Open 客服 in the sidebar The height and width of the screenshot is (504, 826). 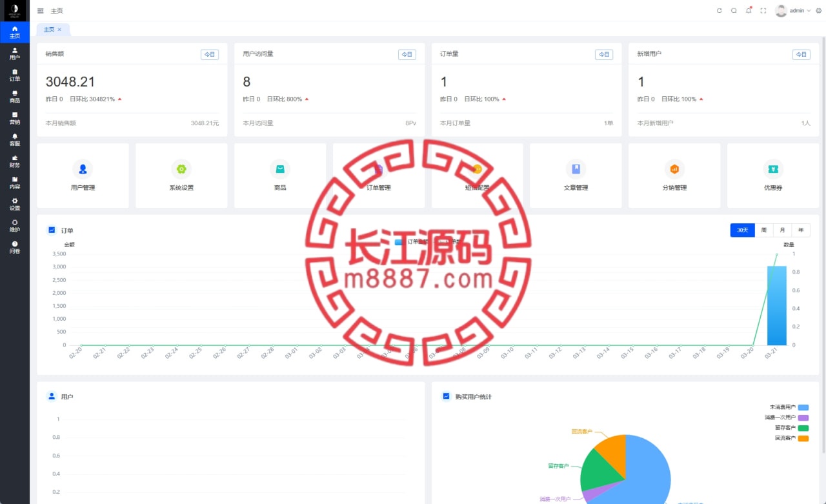pyautogui.click(x=15, y=139)
